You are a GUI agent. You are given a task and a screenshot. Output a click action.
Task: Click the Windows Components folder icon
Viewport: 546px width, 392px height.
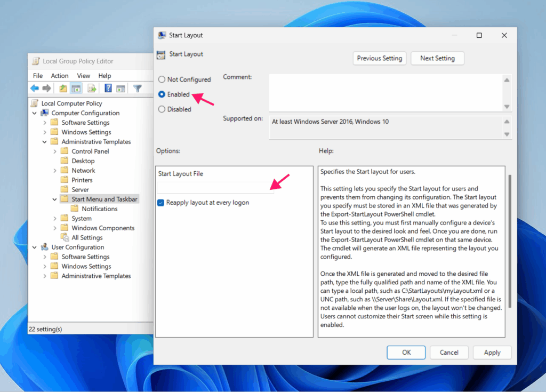65,228
